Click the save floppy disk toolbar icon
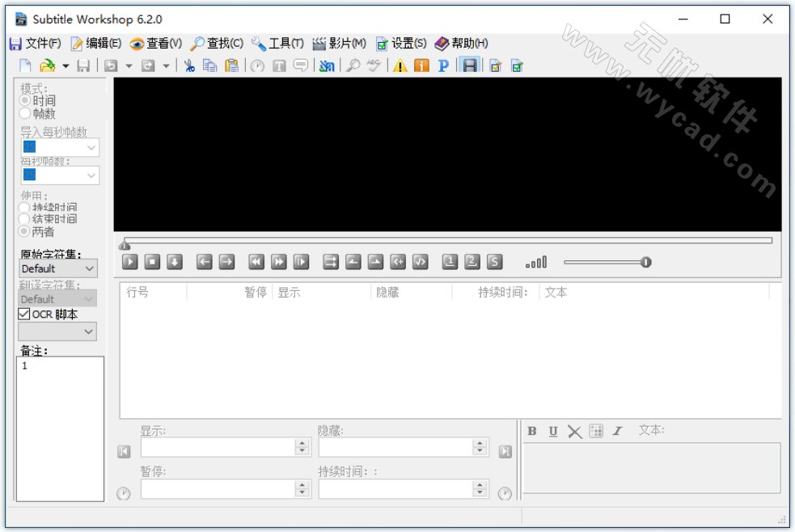The height and width of the screenshot is (532, 795). coord(83,65)
